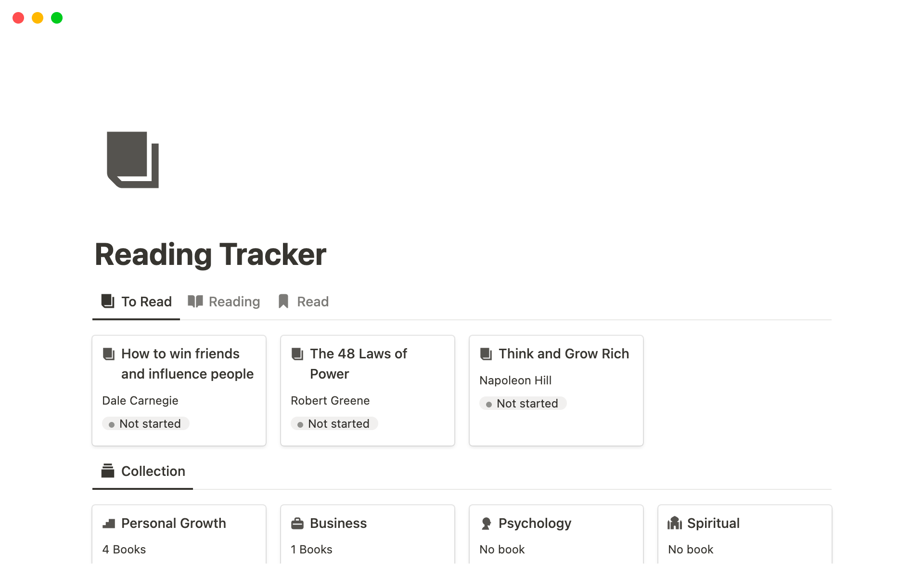This screenshot has height=578, width=924.
Task: Select the Collection view tab
Action: [143, 472]
